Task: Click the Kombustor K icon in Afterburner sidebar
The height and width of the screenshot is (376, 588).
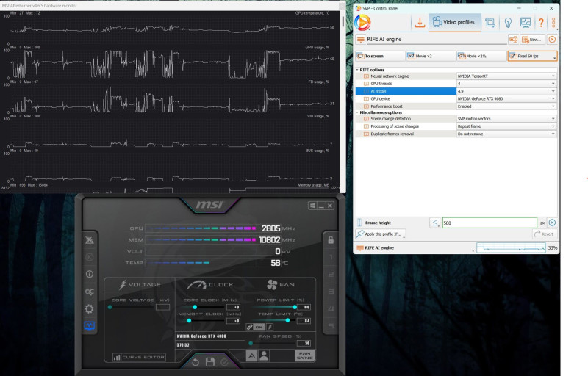Action: (89, 257)
